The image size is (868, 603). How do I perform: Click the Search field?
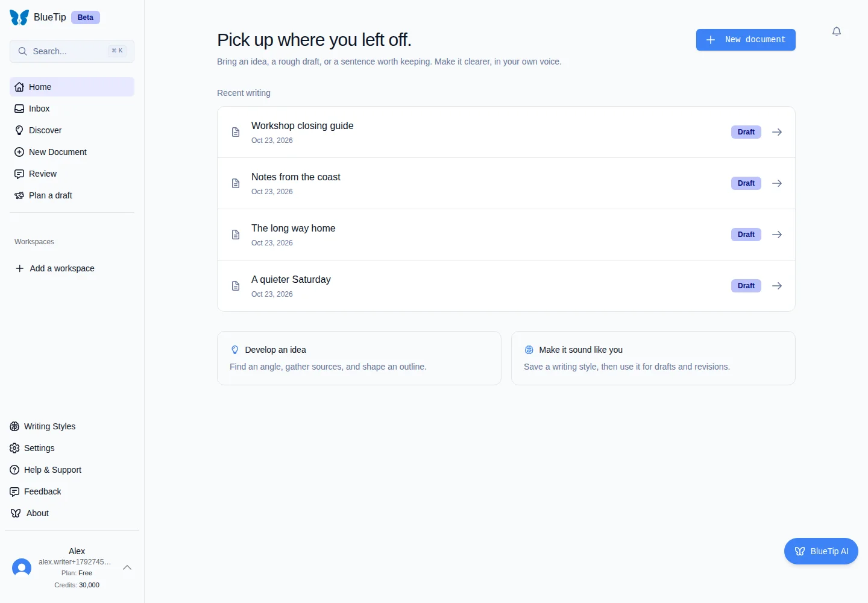point(72,51)
